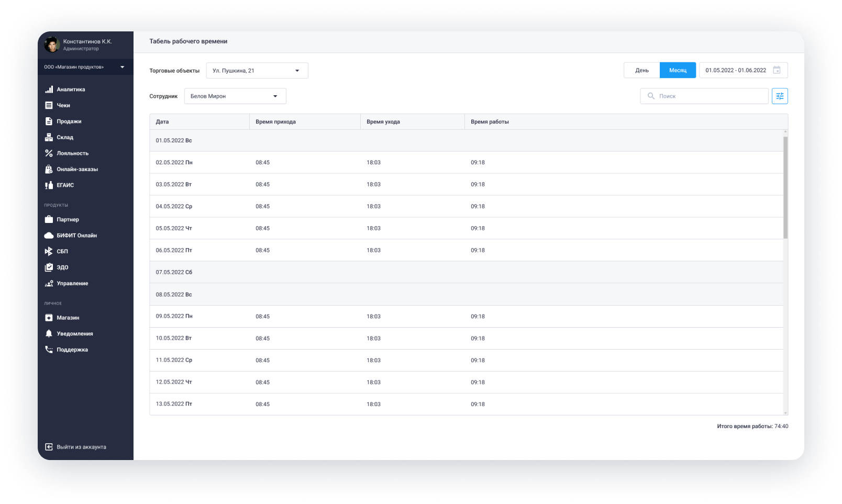Open the Уведомления page
The width and height of the screenshot is (842, 504).
tap(75, 333)
